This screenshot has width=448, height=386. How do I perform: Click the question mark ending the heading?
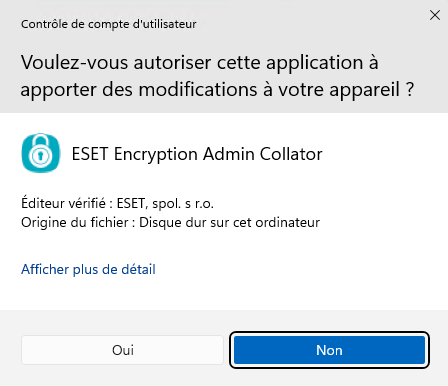(410, 89)
